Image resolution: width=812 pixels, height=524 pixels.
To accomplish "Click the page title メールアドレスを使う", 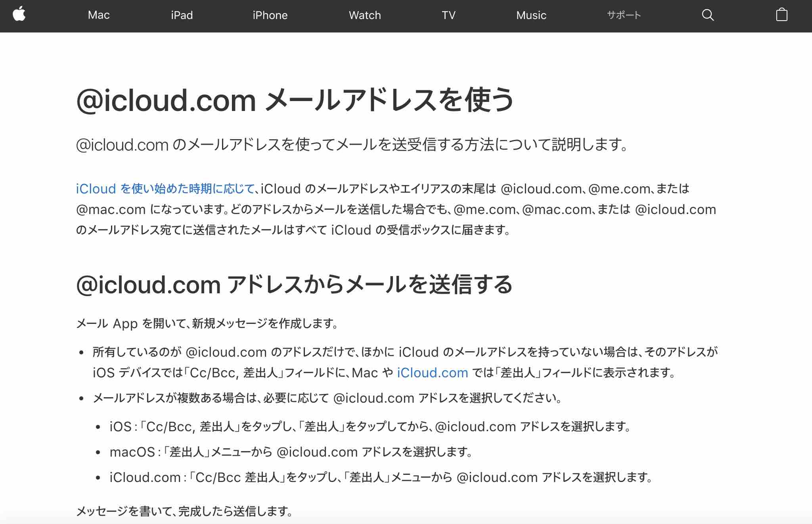I will 295,100.
